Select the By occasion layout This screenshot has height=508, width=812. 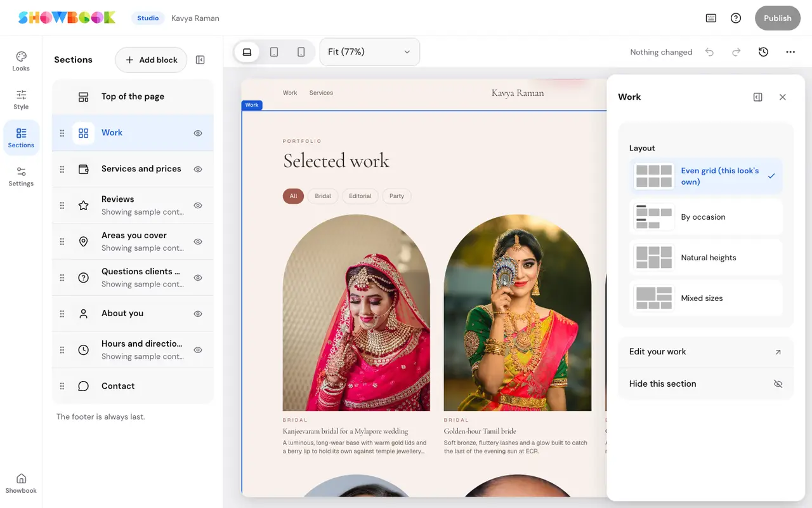click(706, 217)
